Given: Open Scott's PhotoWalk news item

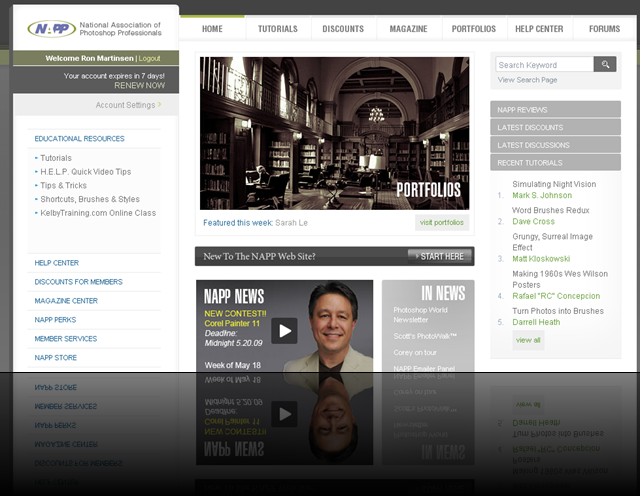Looking at the screenshot, I should [x=425, y=336].
